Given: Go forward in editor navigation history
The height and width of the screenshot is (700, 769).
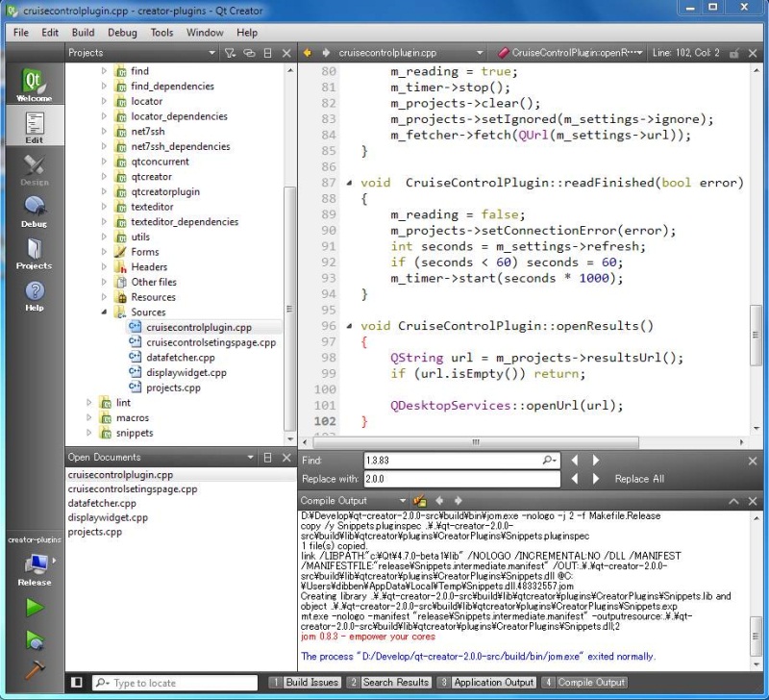Looking at the screenshot, I should [325, 53].
